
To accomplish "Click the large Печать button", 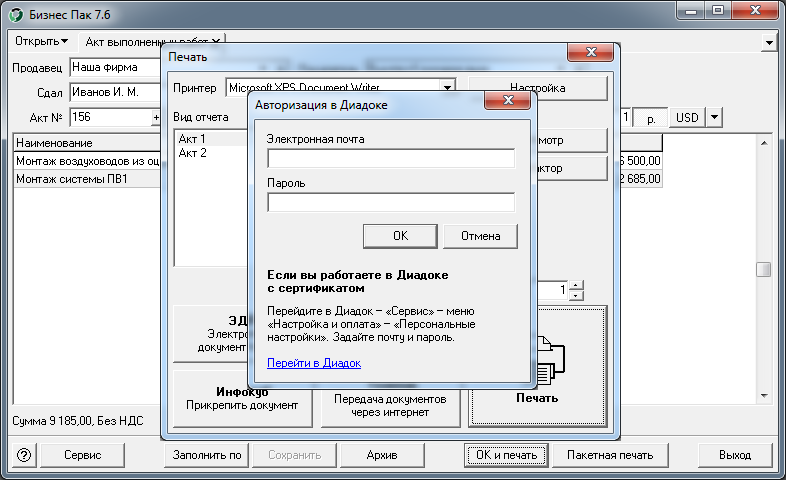I will (537, 366).
